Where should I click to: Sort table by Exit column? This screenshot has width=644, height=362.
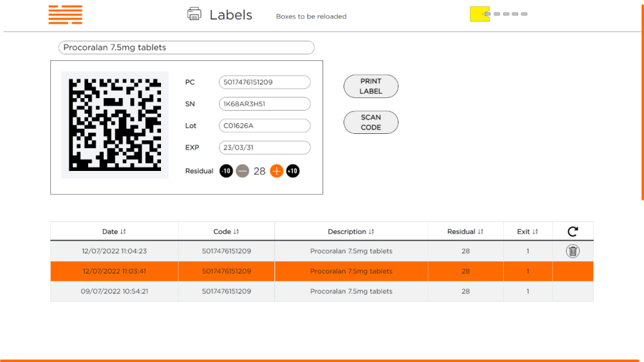coord(528,231)
